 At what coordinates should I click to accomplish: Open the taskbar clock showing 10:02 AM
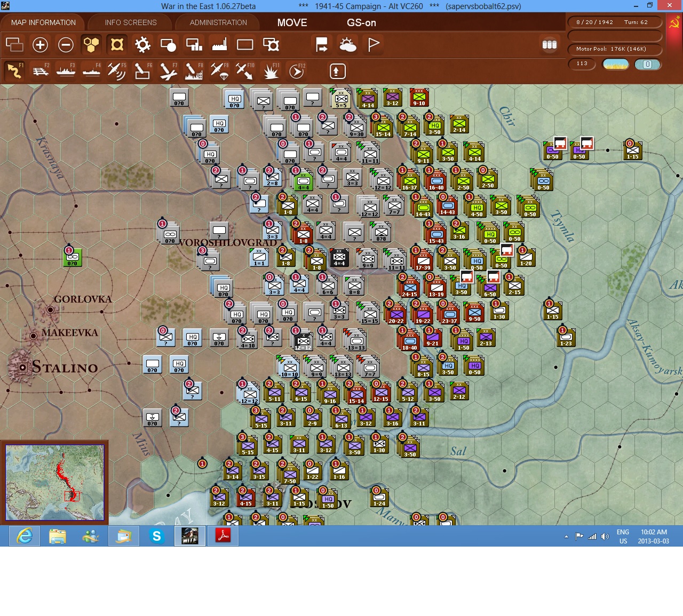pyautogui.click(x=654, y=536)
